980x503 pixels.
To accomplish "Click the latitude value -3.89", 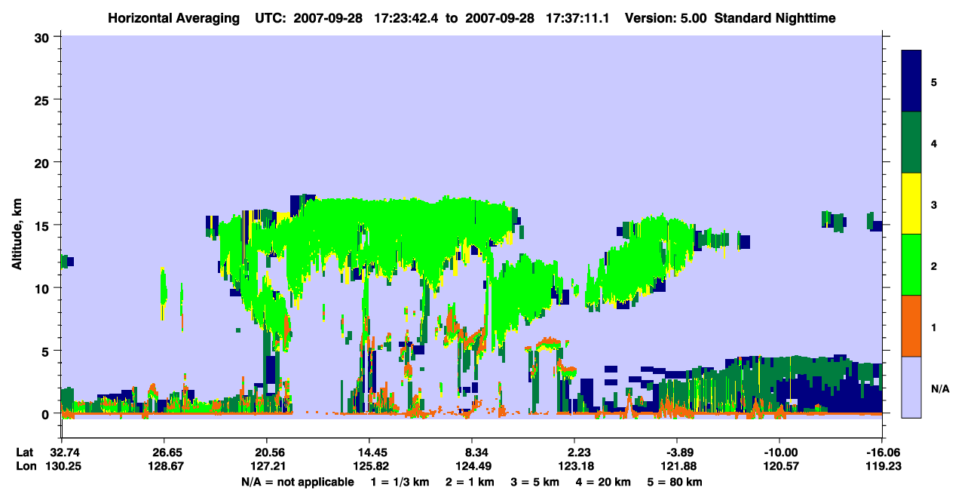I will 677,452.
